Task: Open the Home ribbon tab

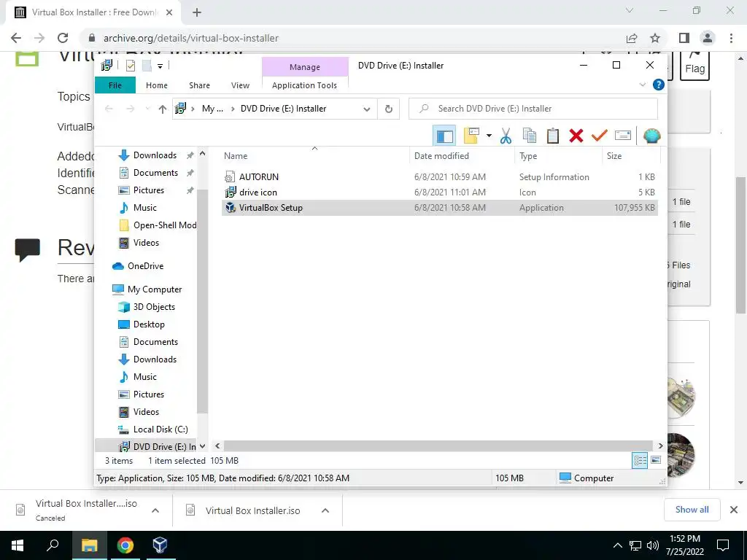Action: click(x=157, y=85)
